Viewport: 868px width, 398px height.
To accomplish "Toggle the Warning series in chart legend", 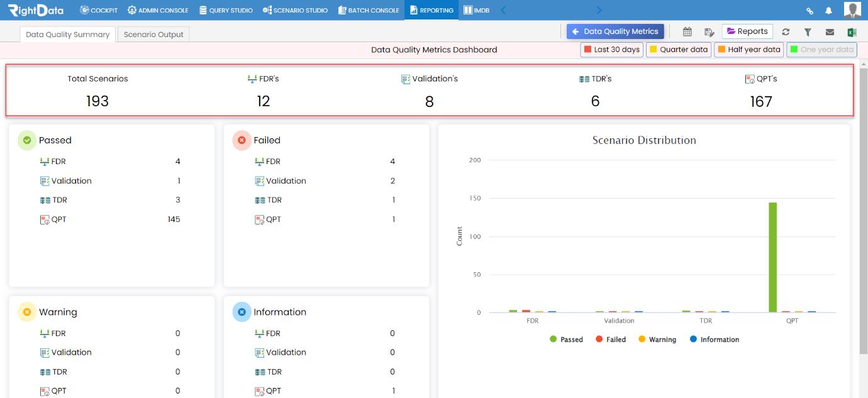I will click(x=657, y=340).
